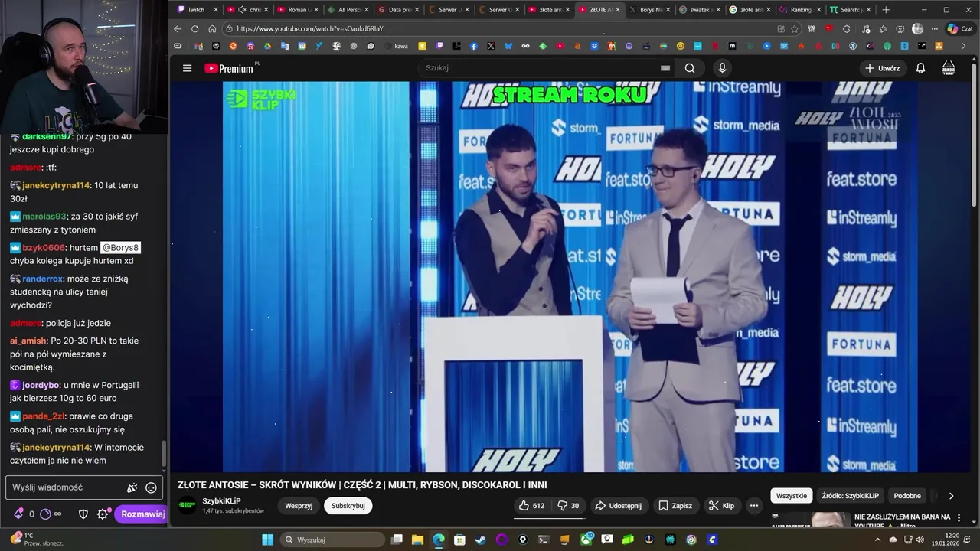Click the @Borys8 mention in chat
This screenshot has width=980, height=551.
click(120, 248)
